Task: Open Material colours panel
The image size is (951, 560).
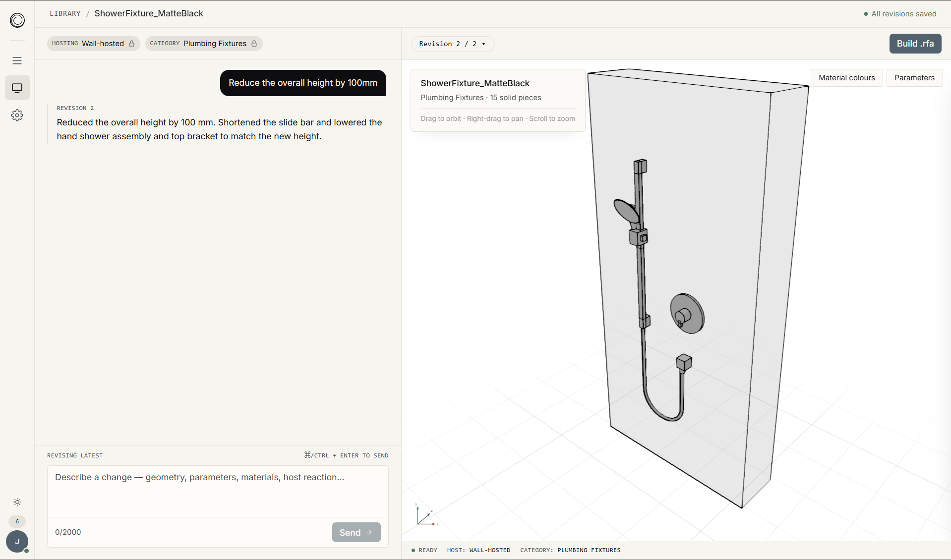Action: [x=847, y=78]
